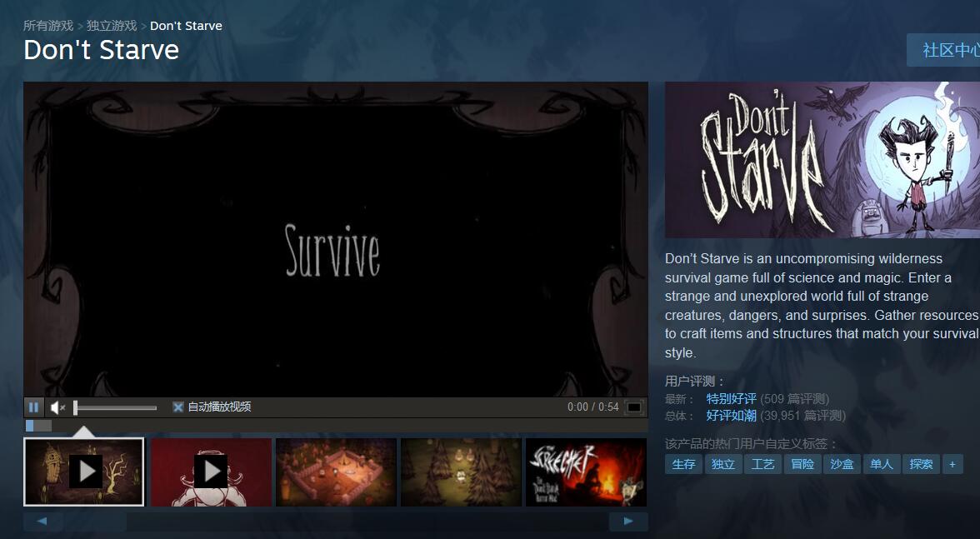Play the second red trailer thumbnail
The image size is (980, 539).
[x=211, y=472]
